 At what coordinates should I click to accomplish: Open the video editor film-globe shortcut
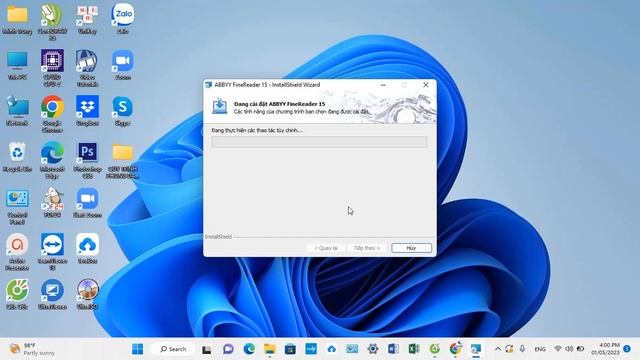(87, 67)
